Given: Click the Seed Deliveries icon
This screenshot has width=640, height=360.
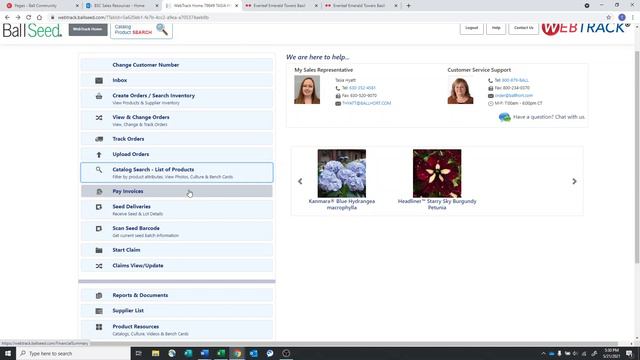Looking at the screenshot, I should click(x=99, y=207).
